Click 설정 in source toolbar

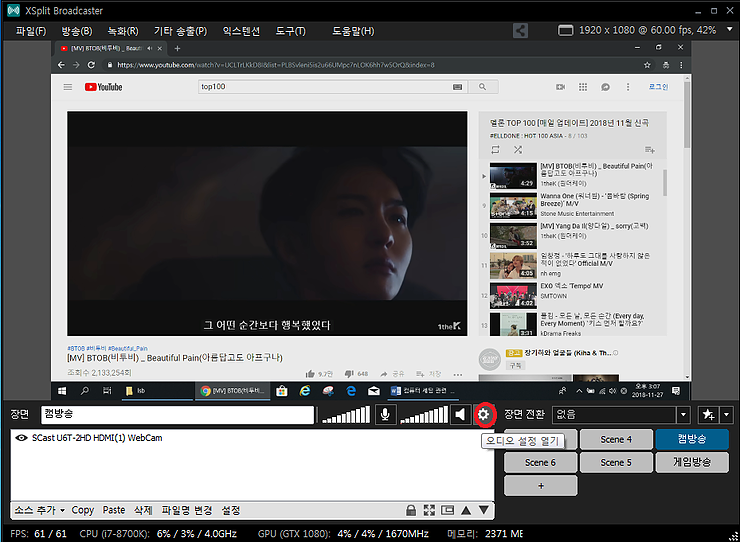231,510
